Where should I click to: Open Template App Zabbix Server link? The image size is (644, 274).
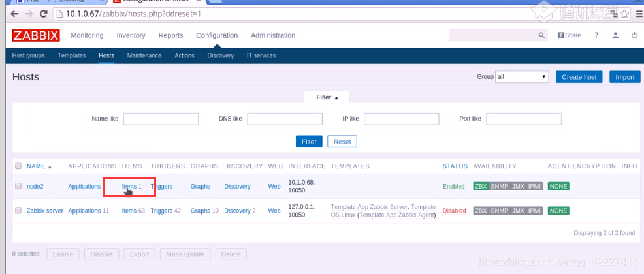click(369, 207)
